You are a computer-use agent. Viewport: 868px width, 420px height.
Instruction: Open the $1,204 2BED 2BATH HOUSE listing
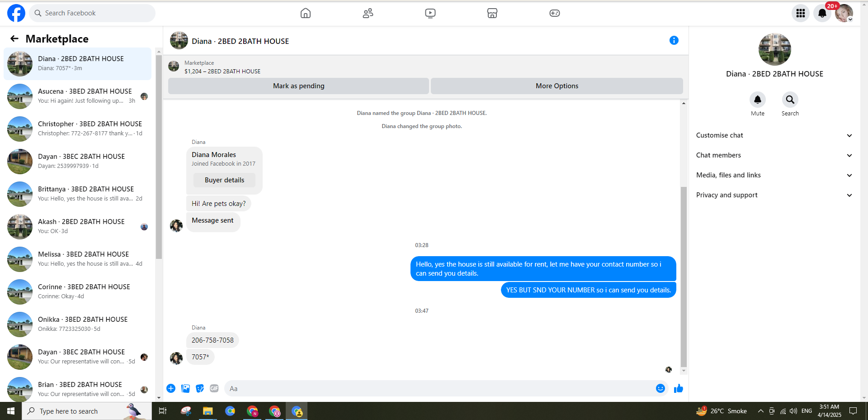[x=222, y=71]
